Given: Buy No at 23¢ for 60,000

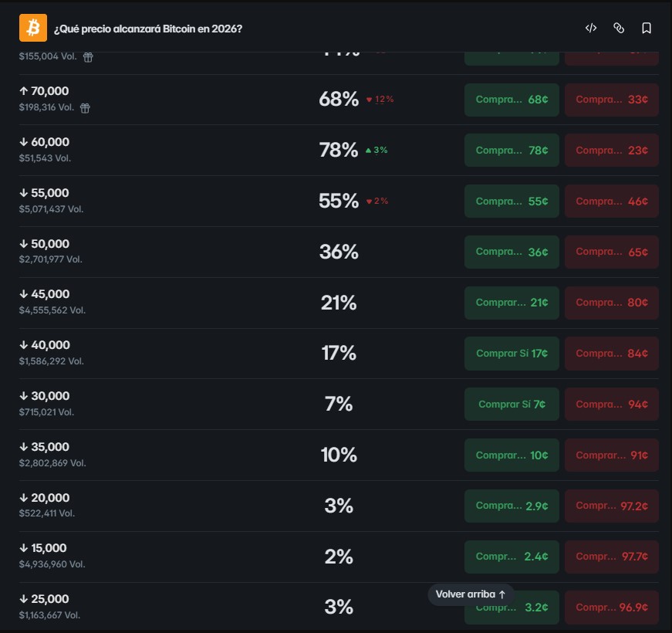Looking at the screenshot, I should (x=612, y=150).
